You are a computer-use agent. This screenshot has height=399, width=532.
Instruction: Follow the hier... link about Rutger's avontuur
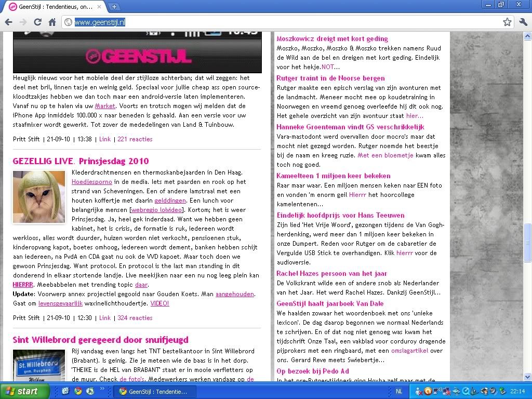(415, 116)
